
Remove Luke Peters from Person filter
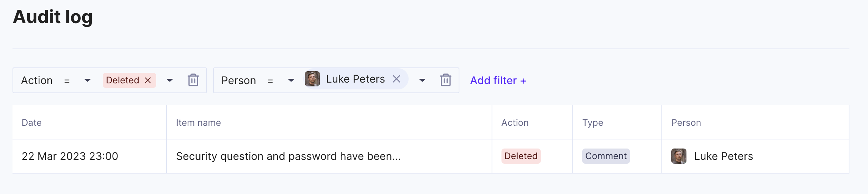coord(396,79)
